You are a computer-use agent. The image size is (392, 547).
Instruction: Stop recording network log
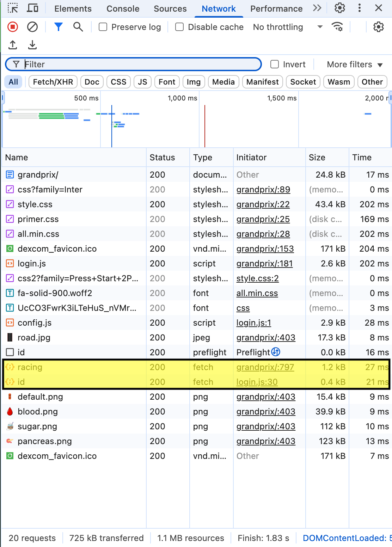click(x=13, y=27)
